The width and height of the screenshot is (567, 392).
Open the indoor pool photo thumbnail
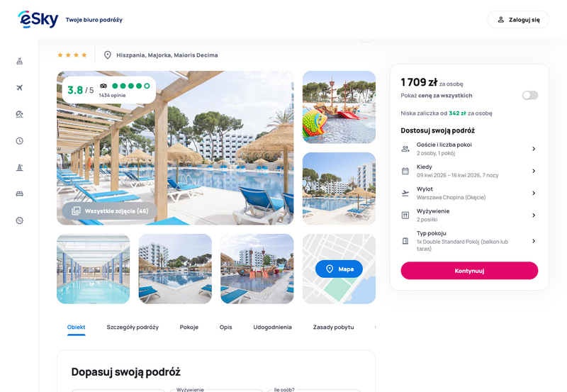[94, 269]
